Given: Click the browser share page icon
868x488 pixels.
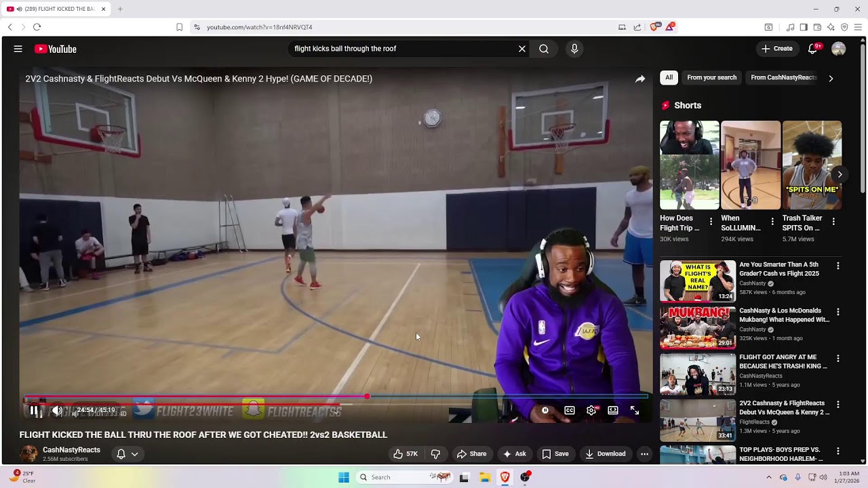Looking at the screenshot, I should pyautogui.click(x=637, y=27).
